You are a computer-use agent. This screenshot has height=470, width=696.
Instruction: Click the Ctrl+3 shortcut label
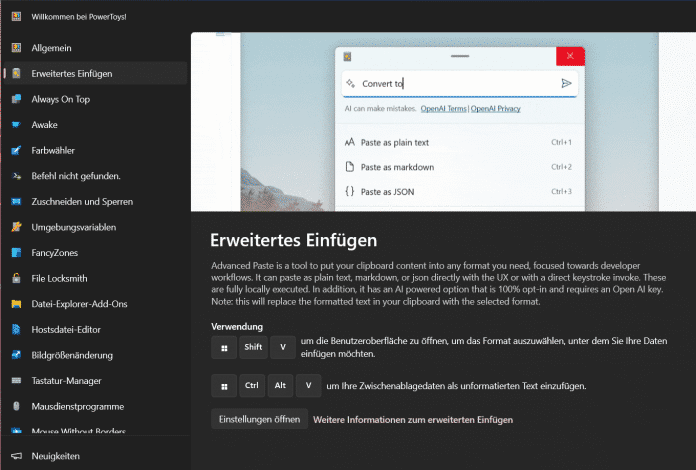[x=562, y=191]
